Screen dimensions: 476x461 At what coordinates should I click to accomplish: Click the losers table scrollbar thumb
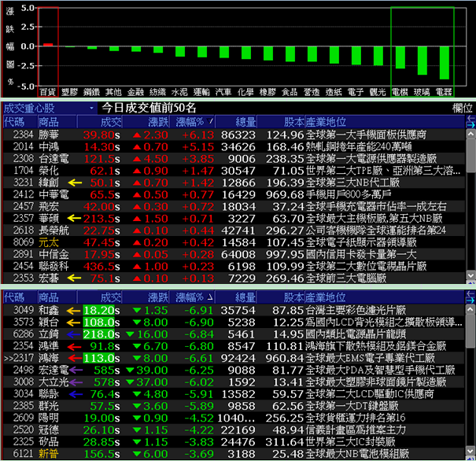[x=470, y=330]
